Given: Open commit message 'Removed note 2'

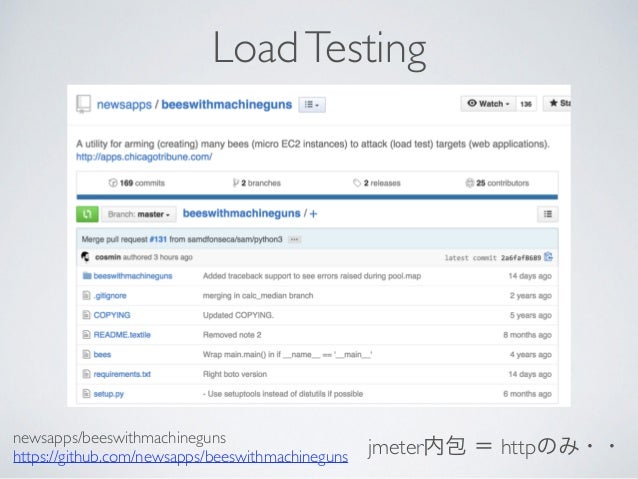Looking at the screenshot, I should pyautogui.click(x=232, y=335).
